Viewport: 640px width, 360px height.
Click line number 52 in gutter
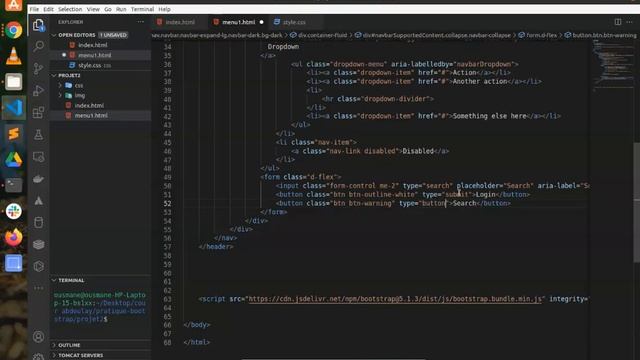[167, 203]
